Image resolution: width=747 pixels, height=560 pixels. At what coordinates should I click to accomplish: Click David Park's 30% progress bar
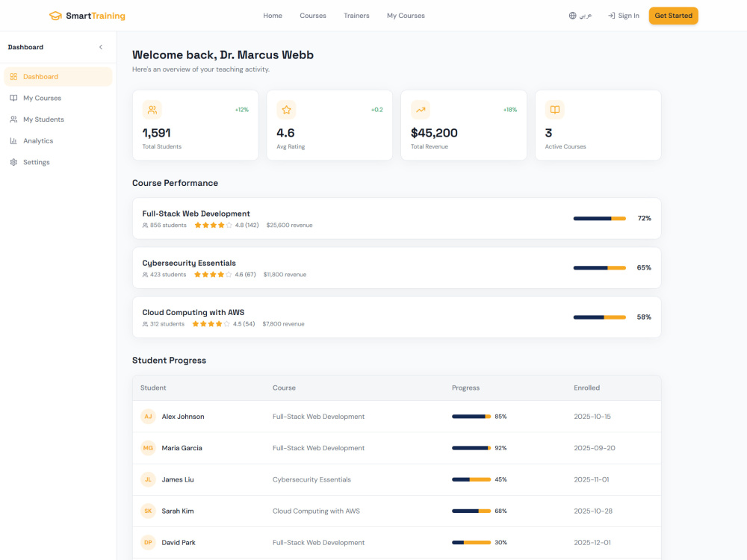471,542
